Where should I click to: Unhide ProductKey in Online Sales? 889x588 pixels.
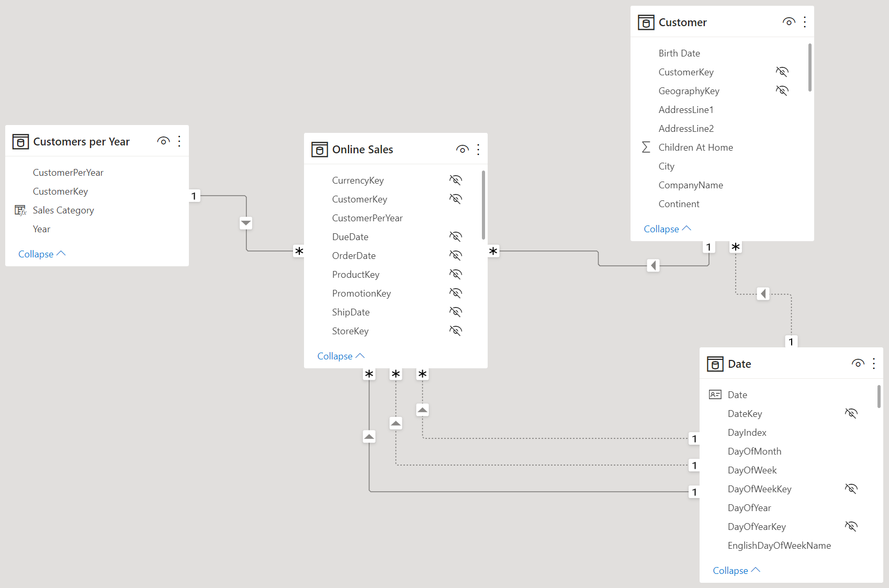[x=456, y=275]
